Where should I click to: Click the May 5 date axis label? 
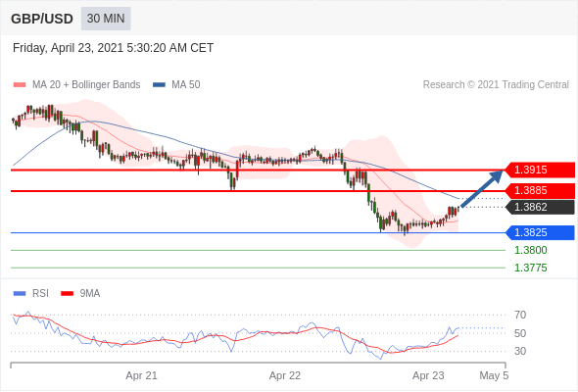[x=494, y=375]
